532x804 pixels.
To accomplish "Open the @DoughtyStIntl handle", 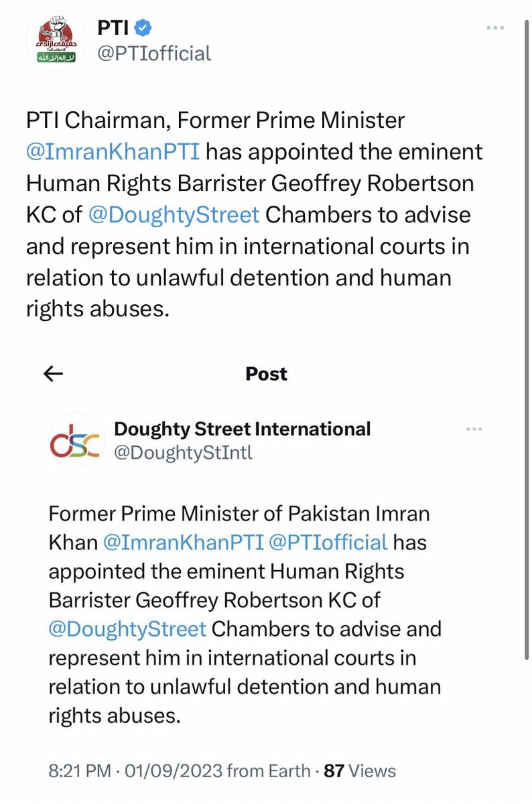I will click(x=184, y=454).
